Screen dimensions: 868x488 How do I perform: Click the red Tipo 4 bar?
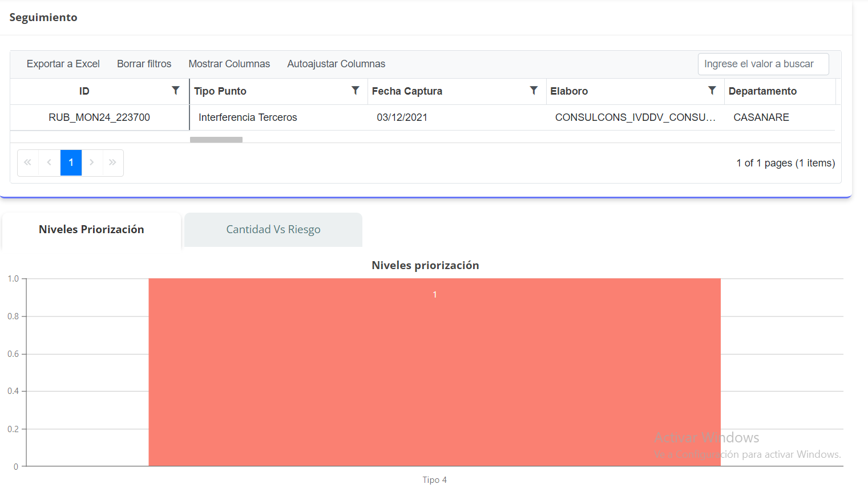coord(434,372)
